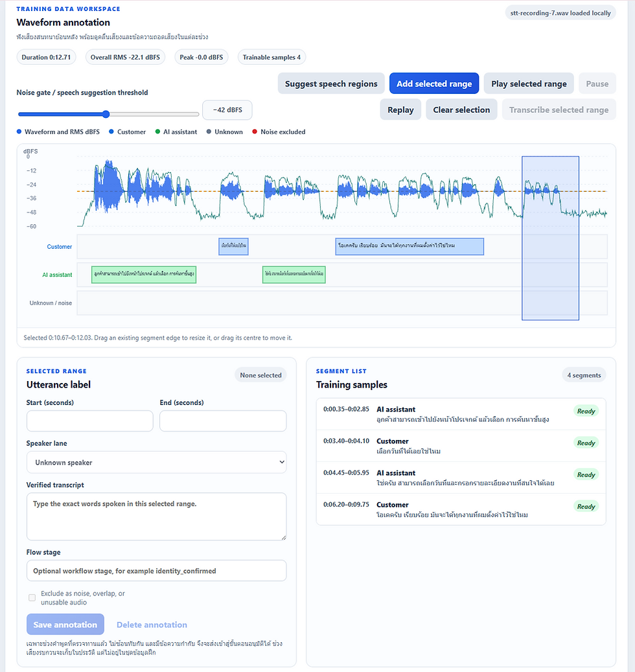Click the Duration 0:12.71 chip

point(46,57)
